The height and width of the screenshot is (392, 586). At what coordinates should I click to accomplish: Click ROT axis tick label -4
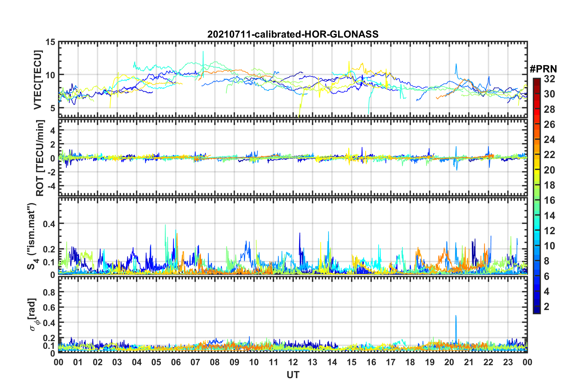tap(52, 186)
